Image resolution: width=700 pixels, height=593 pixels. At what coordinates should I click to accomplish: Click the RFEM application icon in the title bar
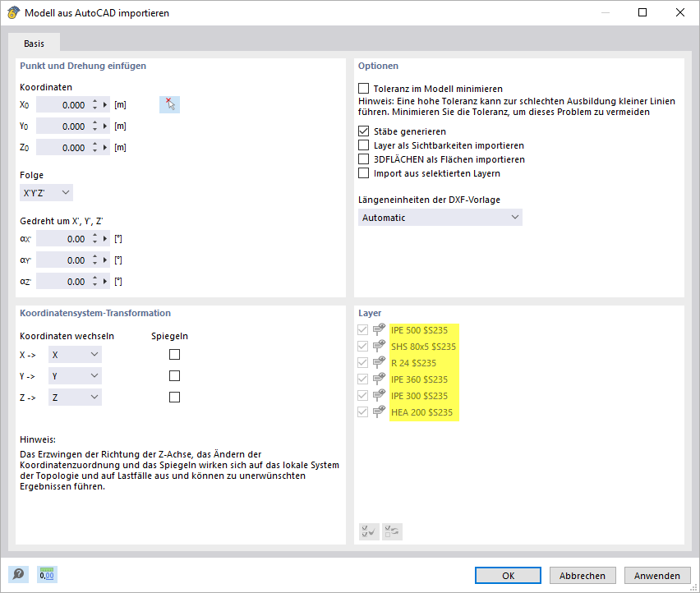pos(13,12)
